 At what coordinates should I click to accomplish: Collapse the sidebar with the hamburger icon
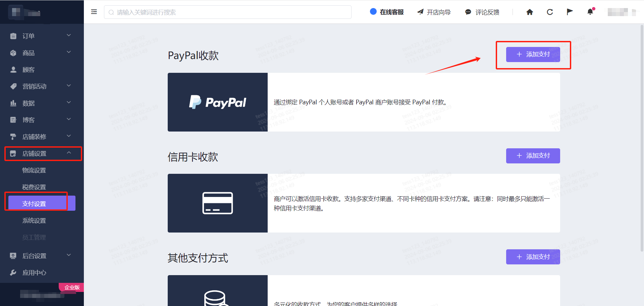point(94,12)
